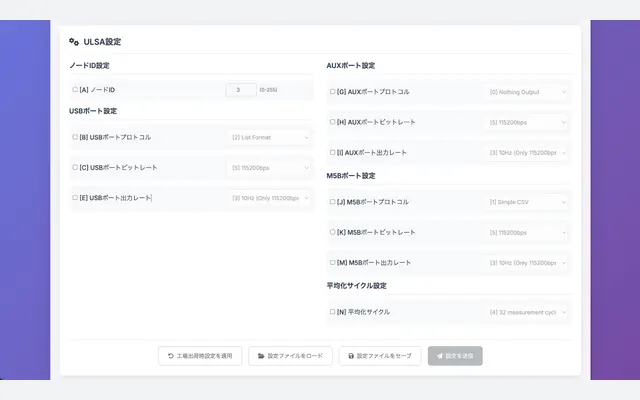Image resolution: width=640 pixels, height=400 pixels.
Task: Click the 平均化サイクル設定 section heading
Action: pyautogui.click(x=356, y=286)
